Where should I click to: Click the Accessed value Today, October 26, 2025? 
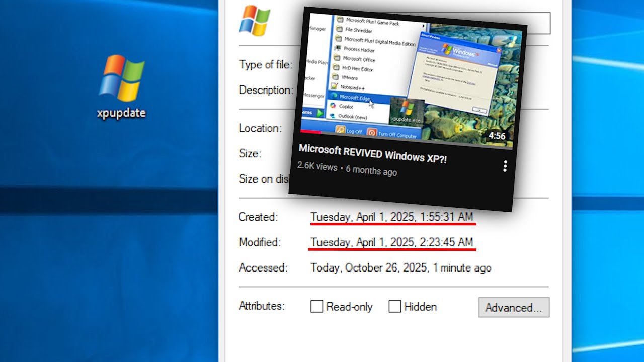tap(401, 268)
